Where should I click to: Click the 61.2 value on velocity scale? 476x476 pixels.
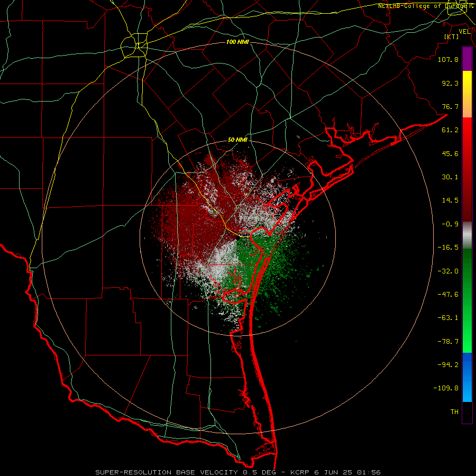[450, 130]
